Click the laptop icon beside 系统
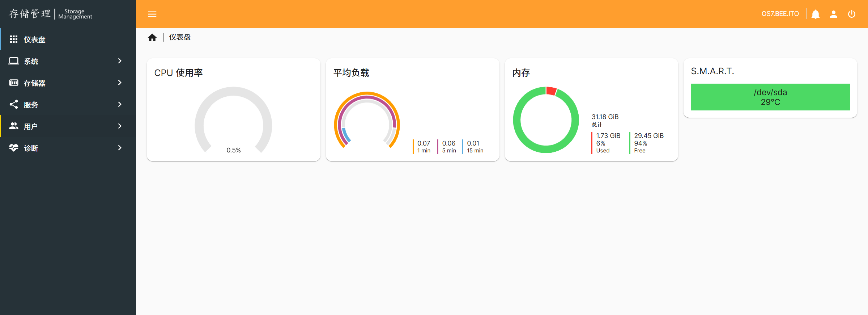The width and height of the screenshot is (868, 315). (x=14, y=61)
